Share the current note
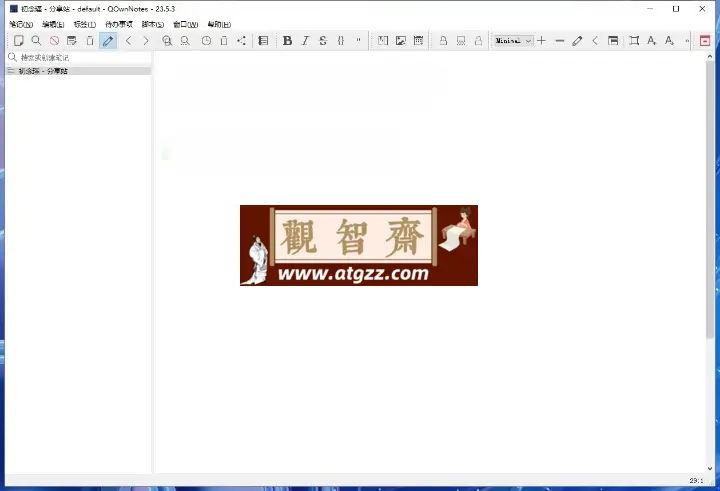 (242, 41)
